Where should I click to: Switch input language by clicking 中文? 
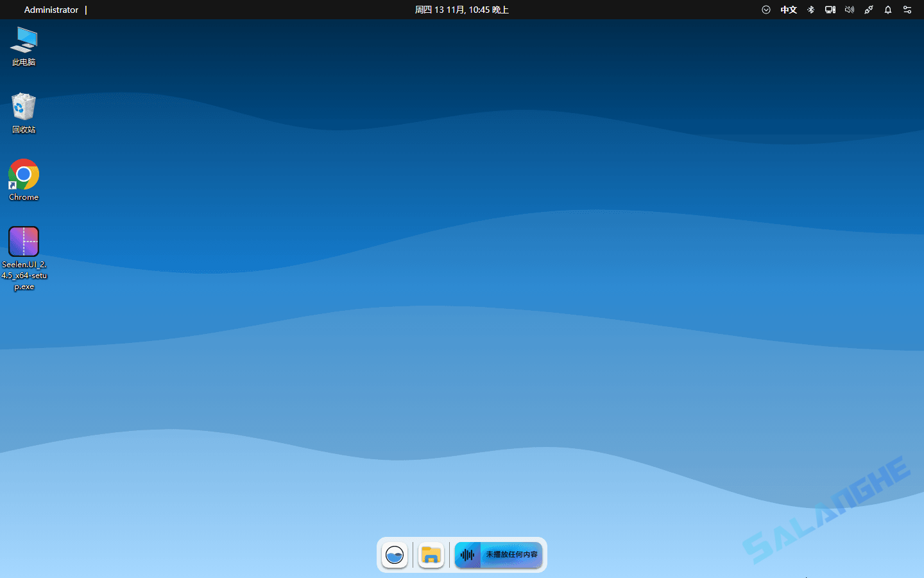pyautogui.click(x=789, y=10)
